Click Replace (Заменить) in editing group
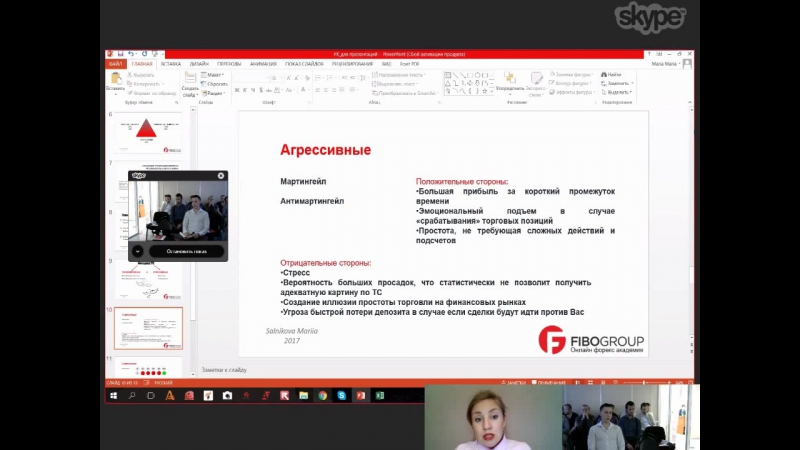Viewport: 800px width, 450px height. click(x=617, y=83)
